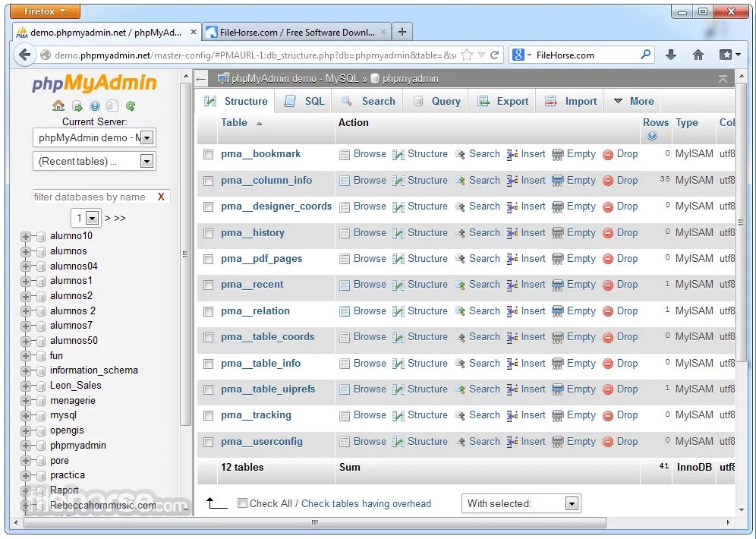
Task: Click the Search icon for pma__tracking
Action: 460,415
